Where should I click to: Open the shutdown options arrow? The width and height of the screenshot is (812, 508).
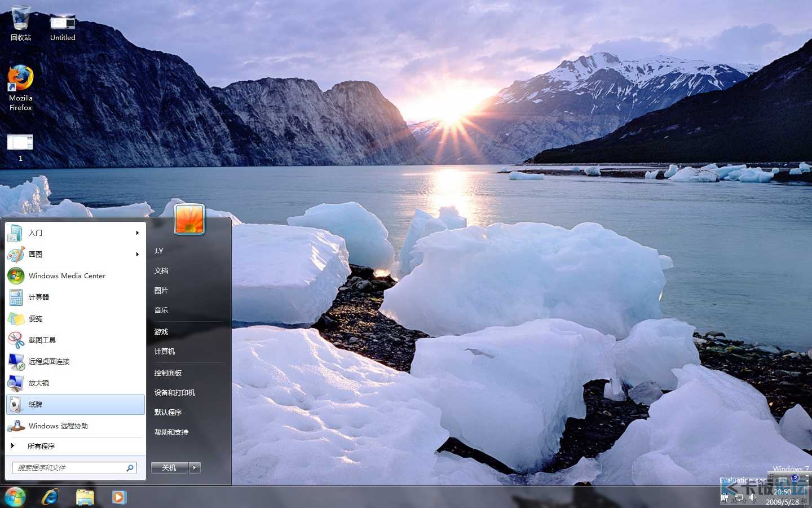click(x=195, y=467)
